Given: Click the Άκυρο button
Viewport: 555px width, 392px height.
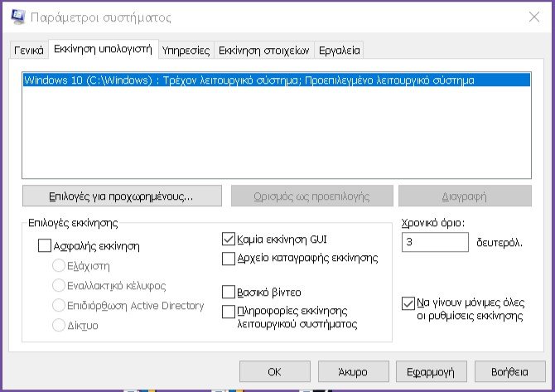Looking at the screenshot, I should coord(353,370).
